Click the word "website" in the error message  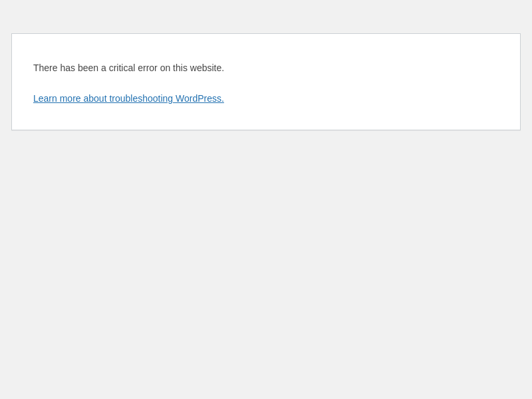pos(206,68)
